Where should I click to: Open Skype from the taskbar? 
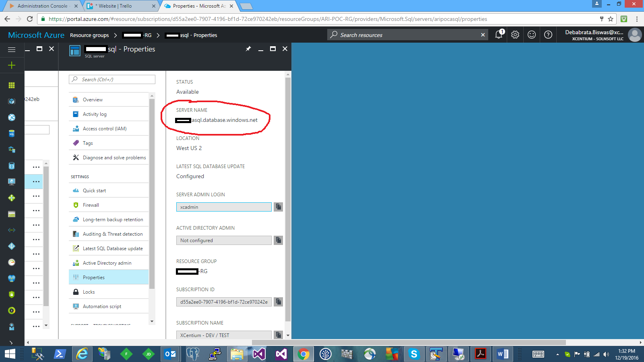414,354
